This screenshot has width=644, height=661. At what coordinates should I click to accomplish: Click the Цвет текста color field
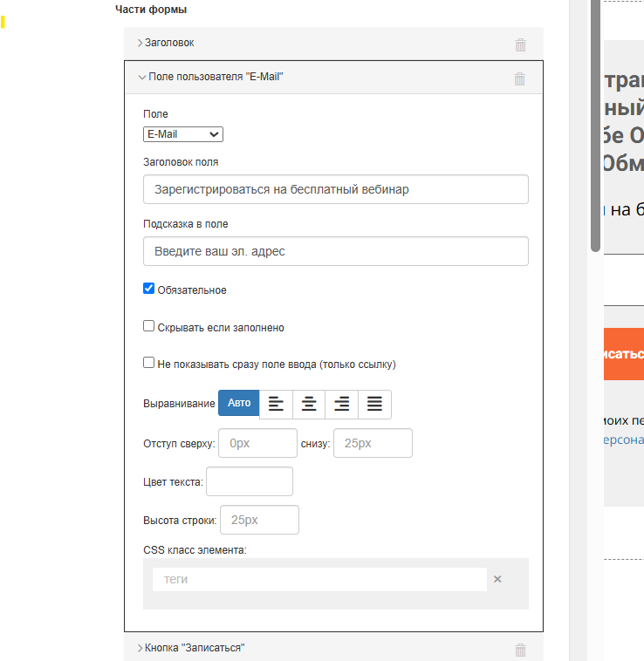pos(249,481)
